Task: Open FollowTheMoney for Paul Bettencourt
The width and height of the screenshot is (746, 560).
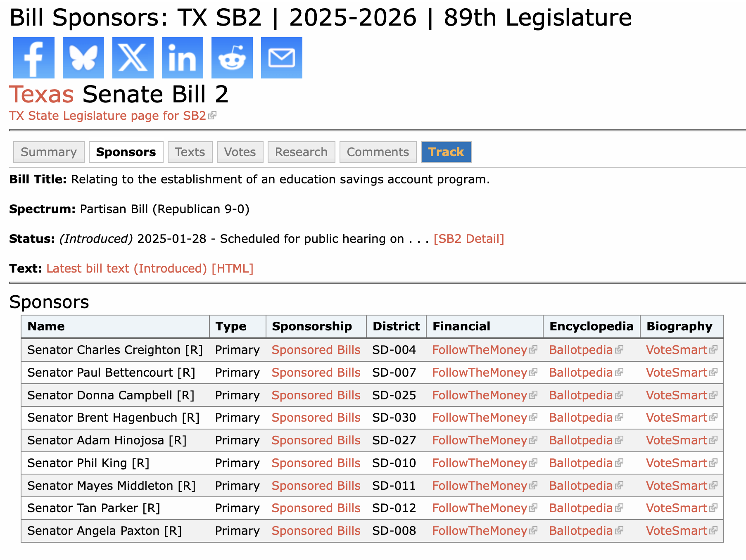Action: (x=480, y=373)
